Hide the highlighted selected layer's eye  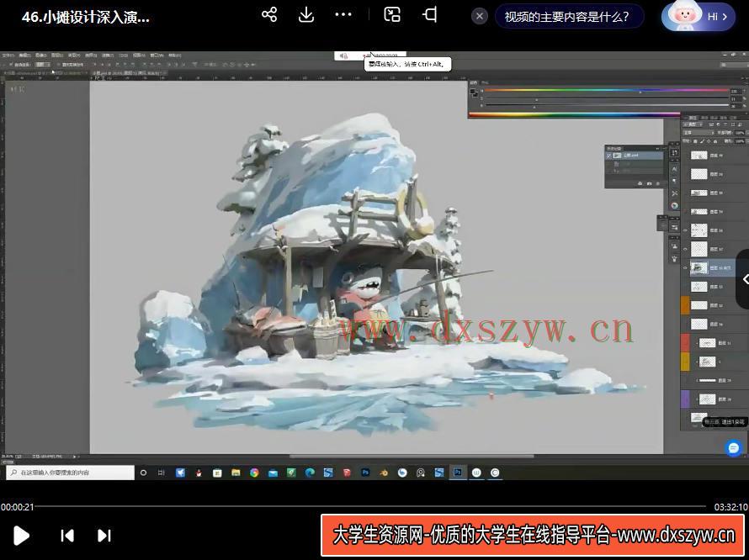(x=686, y=268)
